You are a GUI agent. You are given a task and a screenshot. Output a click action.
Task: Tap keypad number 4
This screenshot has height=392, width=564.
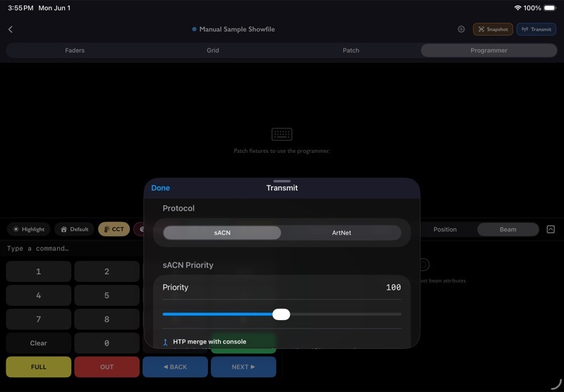coord(39,295)
